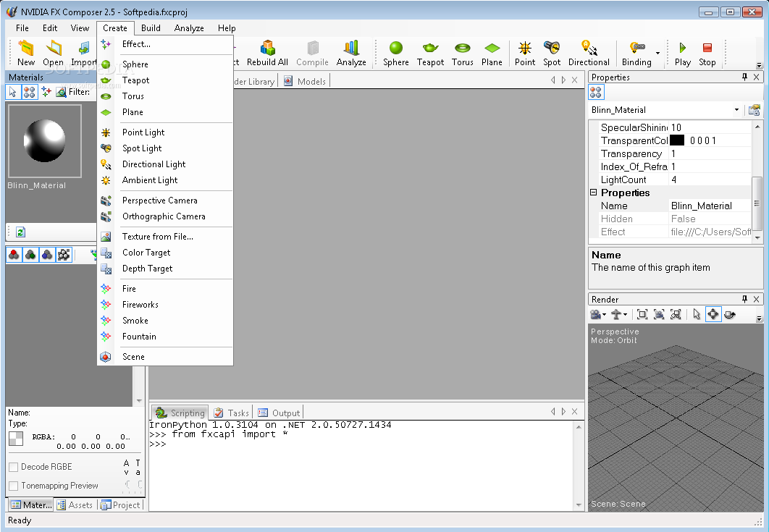
Task: Open the File menu
Action: coord(22,28)
